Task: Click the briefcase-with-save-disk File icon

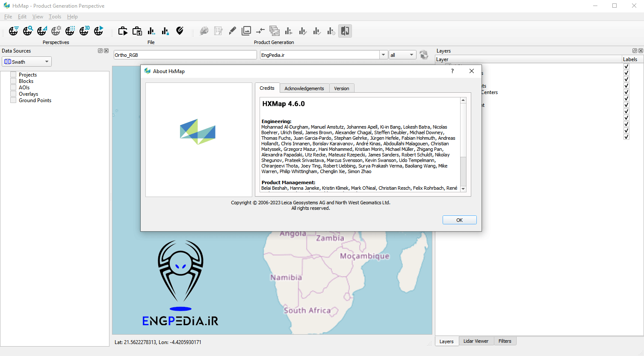Action: pyautogui.click(x=137, y=31)
